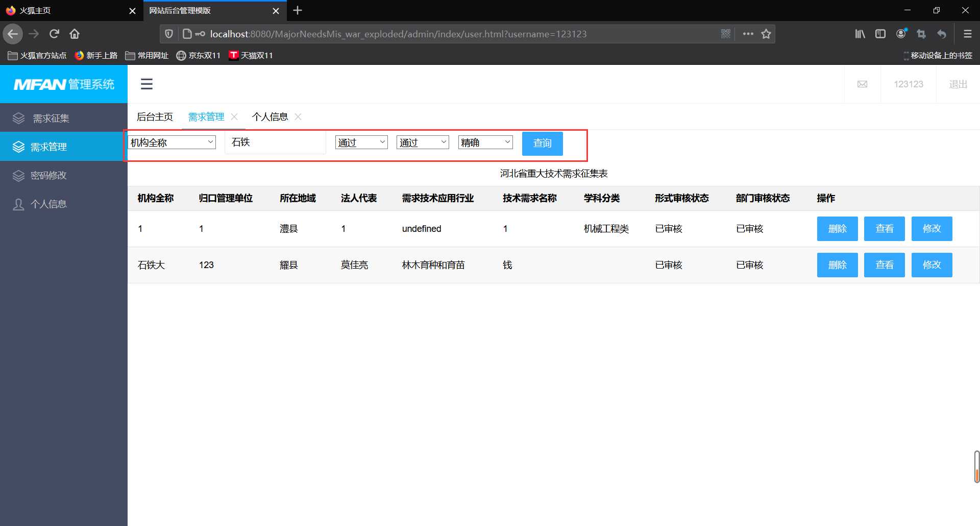Log out with the 退出 link
This screenshot has height=526, width=980.
[x=958, y=84]
